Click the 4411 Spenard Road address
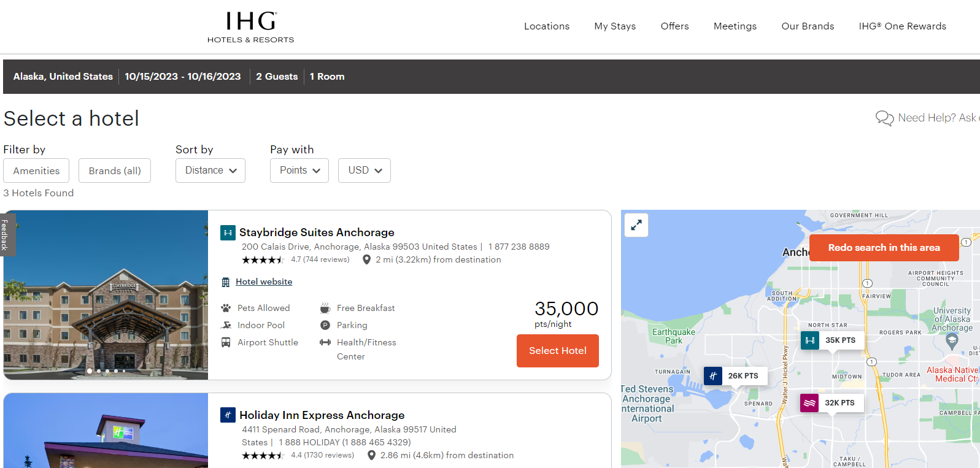The width and height of the screenshot is (980, 468). pyautogui.click(x=349, y=435)
